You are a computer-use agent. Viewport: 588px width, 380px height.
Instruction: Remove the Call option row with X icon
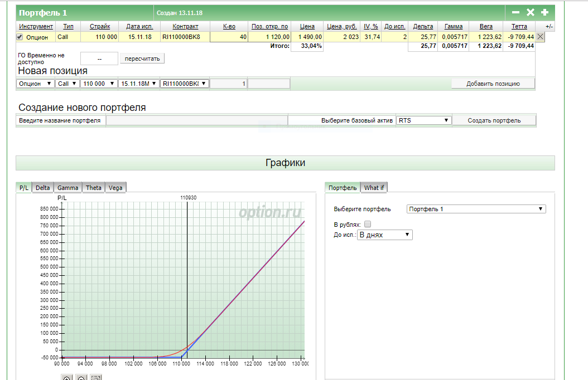(x=540, y=37)
